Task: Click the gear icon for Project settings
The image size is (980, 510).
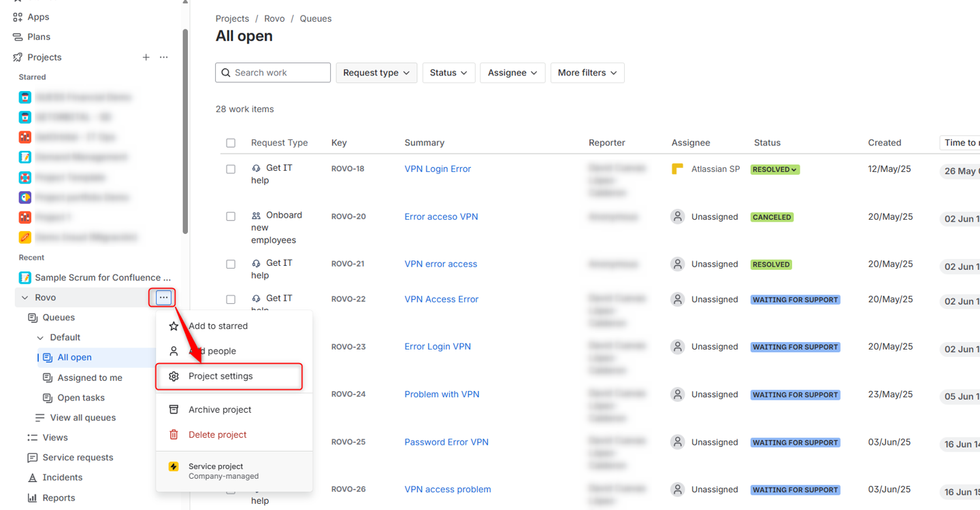Action: (x=174, y=376)
